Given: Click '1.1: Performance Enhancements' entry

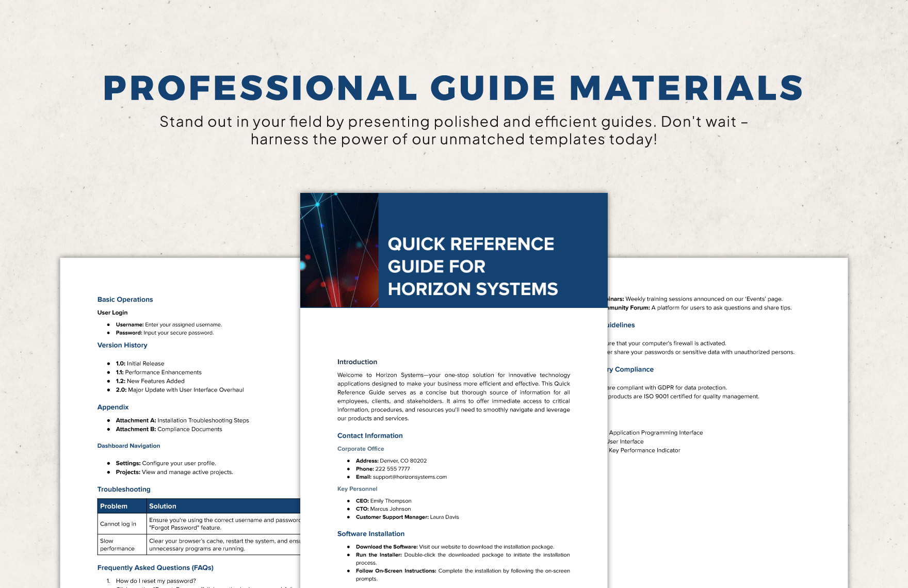Looking at the screenshot, I should [x=158, y=372].
